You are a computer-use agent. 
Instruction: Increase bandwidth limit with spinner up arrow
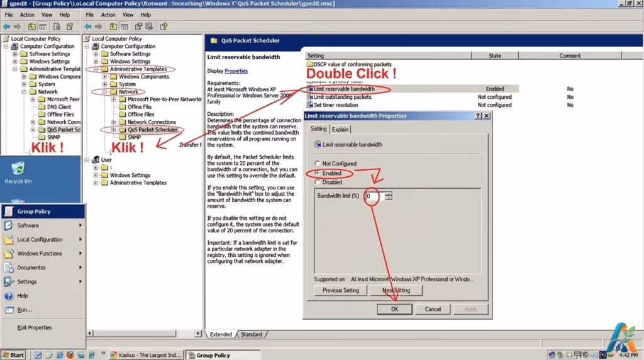[x=389, y=194]
